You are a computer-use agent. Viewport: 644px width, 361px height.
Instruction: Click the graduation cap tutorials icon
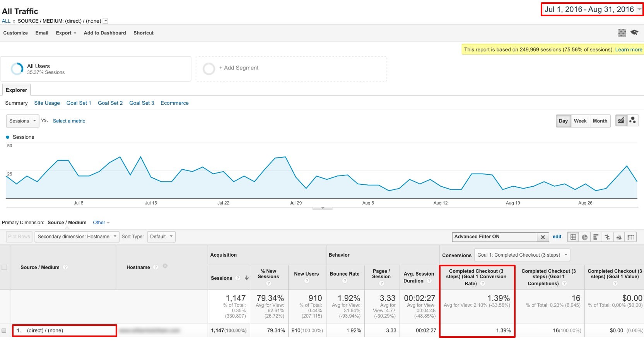pos(635,33)
